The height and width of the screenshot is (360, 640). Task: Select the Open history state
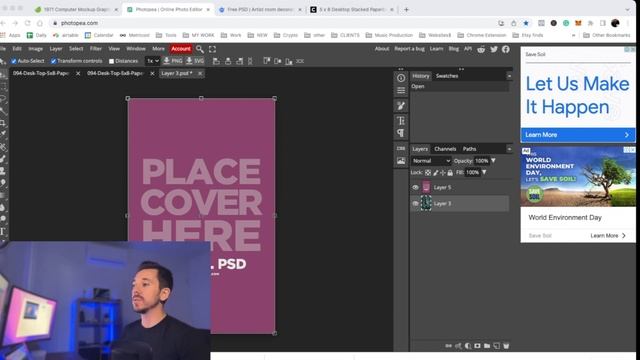(460, 87)
